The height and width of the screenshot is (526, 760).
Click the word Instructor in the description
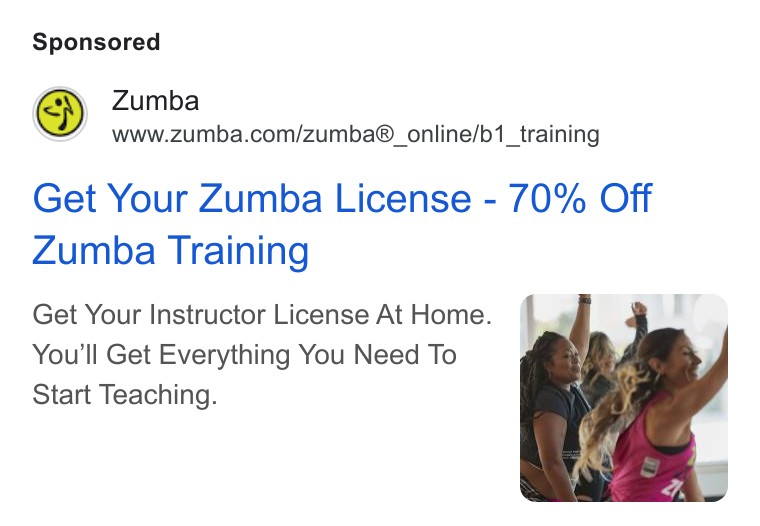[207, 315]
